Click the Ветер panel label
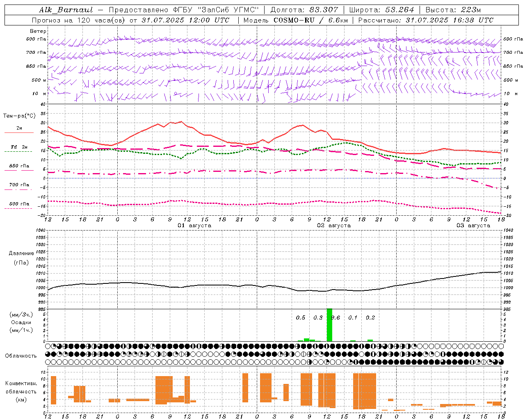 coord(38,31)
